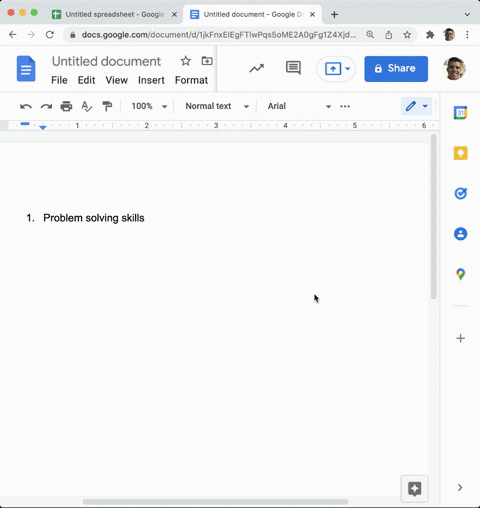Open Contacts in side panel

tap(460, 234)
